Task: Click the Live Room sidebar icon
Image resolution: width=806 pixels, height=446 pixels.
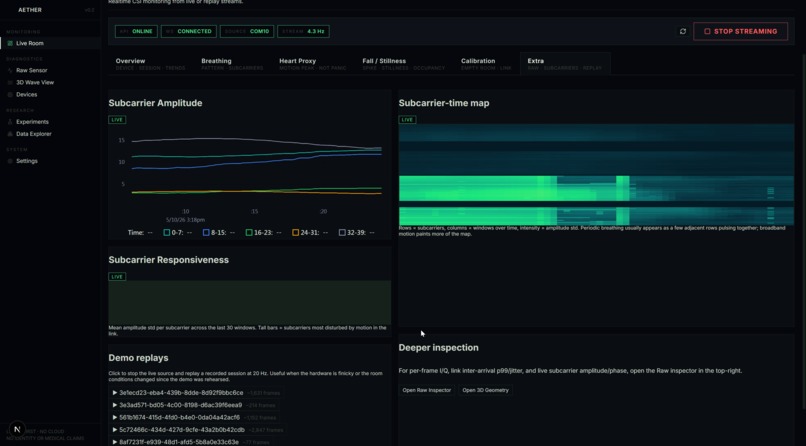Action: coord(10,43)
